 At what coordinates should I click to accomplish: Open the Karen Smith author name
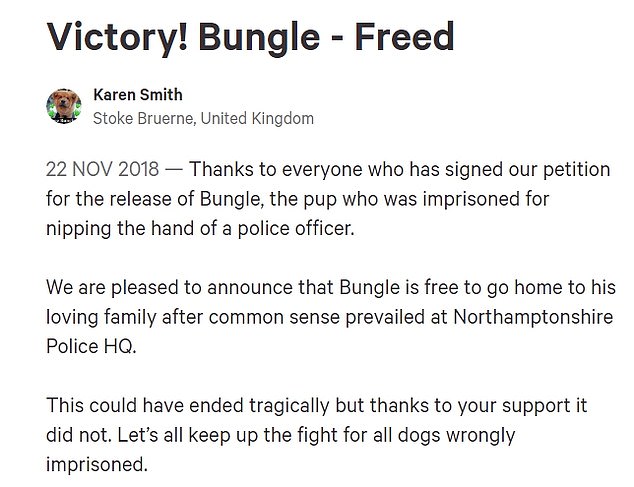[137, 95]
